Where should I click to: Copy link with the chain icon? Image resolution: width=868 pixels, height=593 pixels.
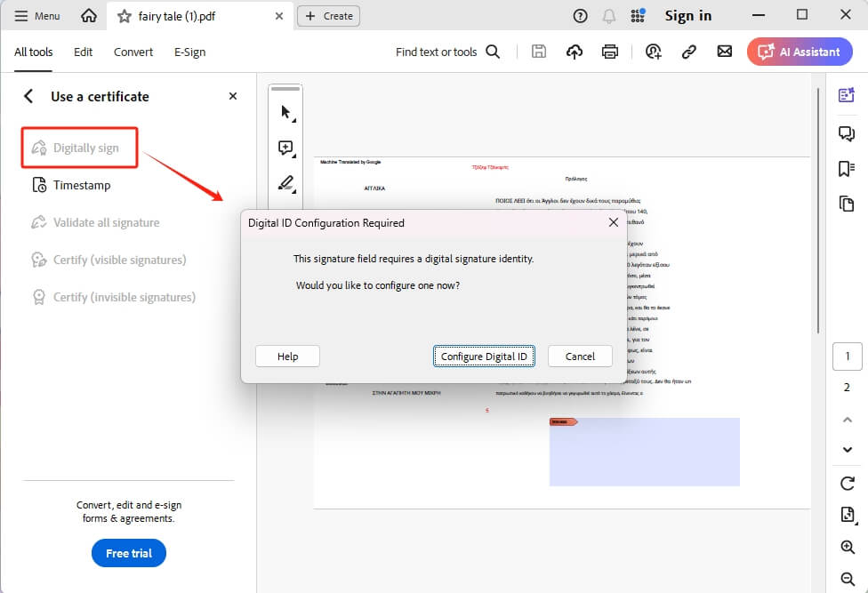pyautogui.click(x=688, y=52)
